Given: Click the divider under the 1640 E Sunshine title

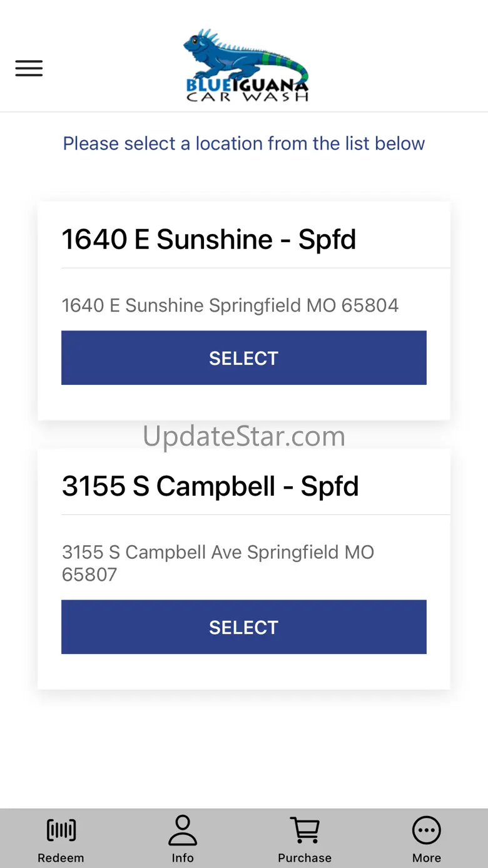Looking at the screenshot, I should [255, 268].
